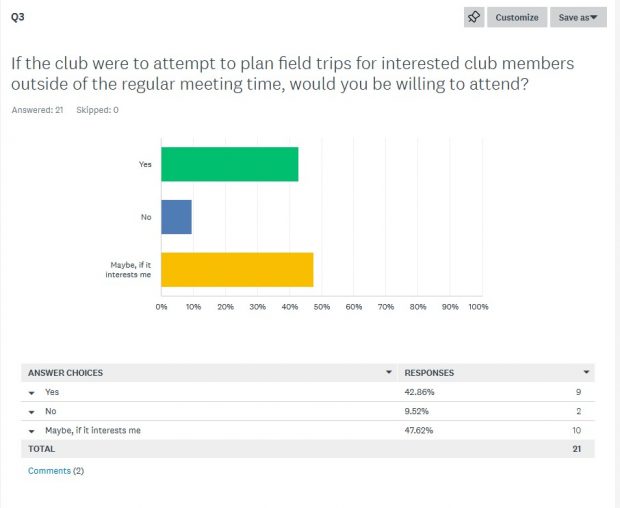
Task: Open the Comments (2) link
Action: tap(56, 470)
